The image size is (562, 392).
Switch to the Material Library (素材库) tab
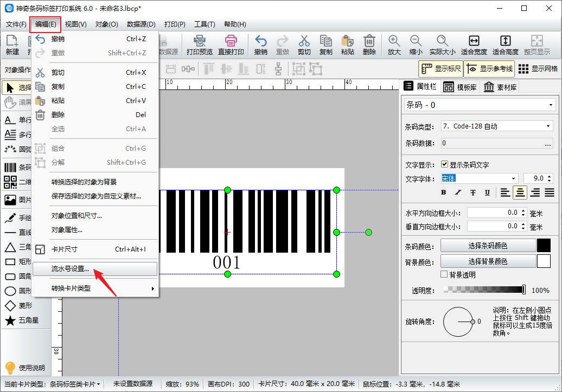pyautogui.click(x=500, y=87)
